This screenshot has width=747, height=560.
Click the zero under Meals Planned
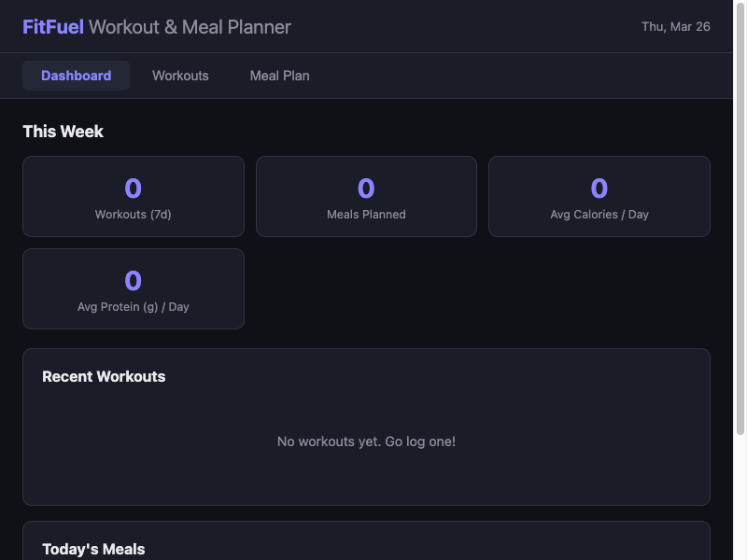[366, 188]
